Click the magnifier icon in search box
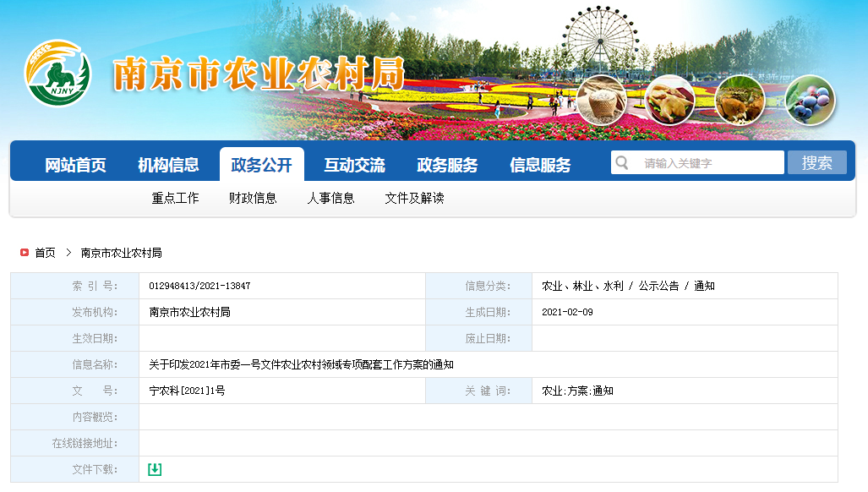Screen dimensions: 868x492 (x=622, y=163)
